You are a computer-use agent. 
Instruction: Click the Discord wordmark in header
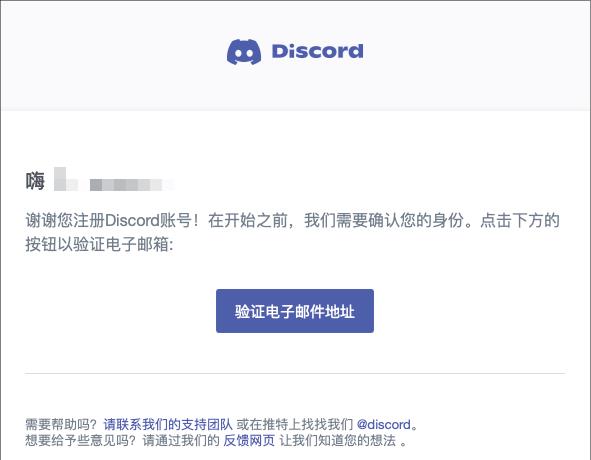[x=317, y=51]
